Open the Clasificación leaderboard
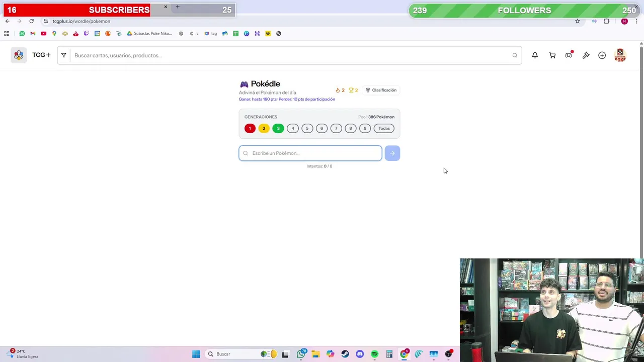 pos(381,90)
